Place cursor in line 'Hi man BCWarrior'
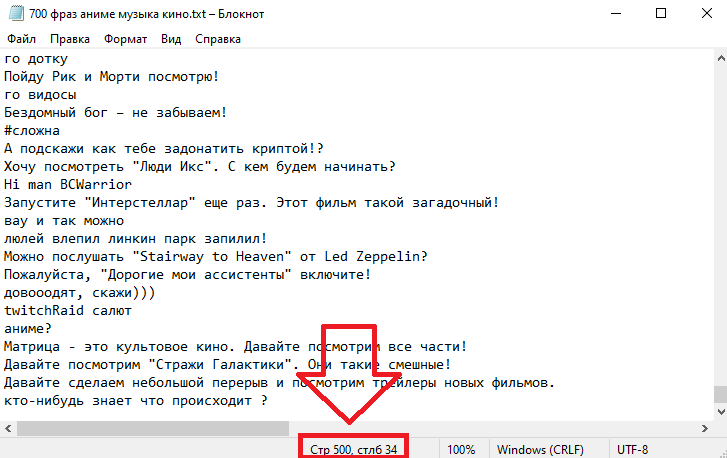The image size is (727, 458). 68,184
